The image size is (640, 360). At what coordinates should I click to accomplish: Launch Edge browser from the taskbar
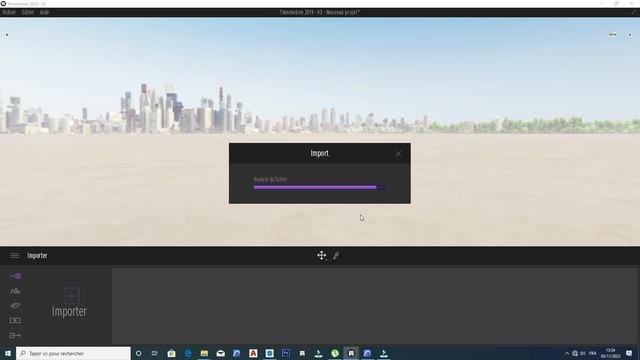pos(188,353)
